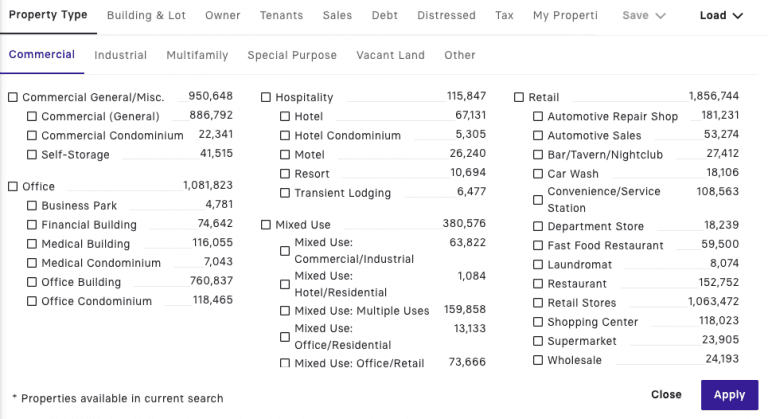This screenshot has width=768, height=419.
Task: Check the Retail category checkbox
Action: (x=519, y=98)
